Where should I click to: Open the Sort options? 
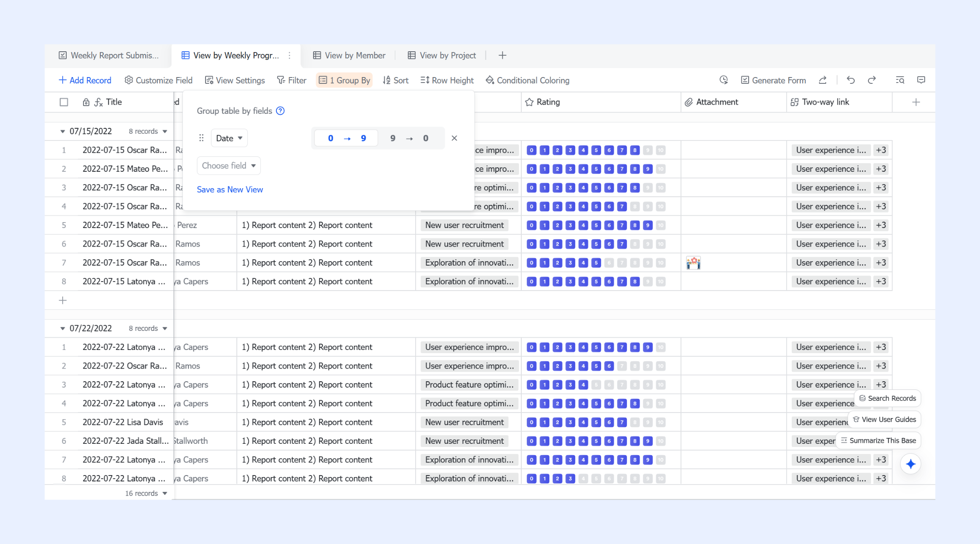point(396,80)
